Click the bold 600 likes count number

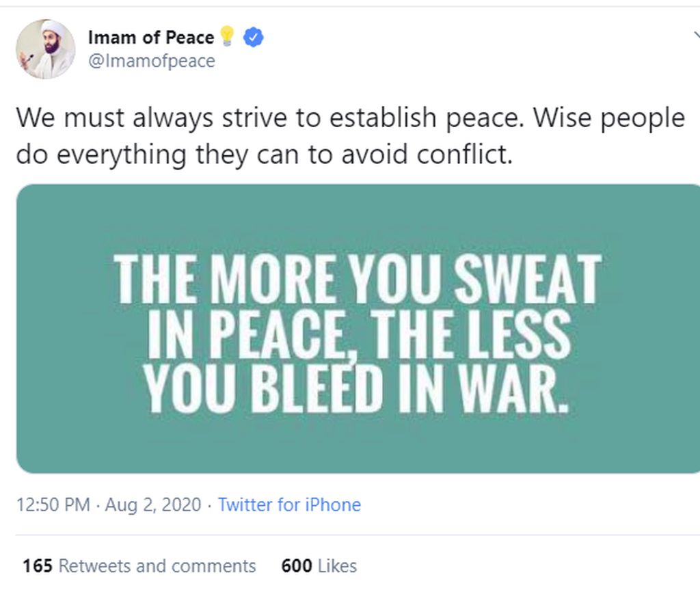297,566
